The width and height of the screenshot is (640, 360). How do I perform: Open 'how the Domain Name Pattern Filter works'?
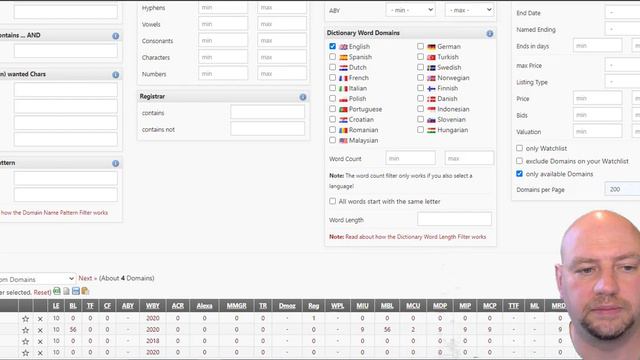(54, 213)
